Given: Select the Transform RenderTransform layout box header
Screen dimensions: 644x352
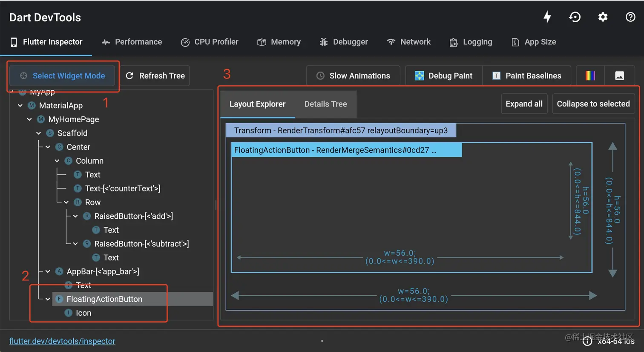Looking at the screenshot, I should pyautogui.click(x=341, y=130).
